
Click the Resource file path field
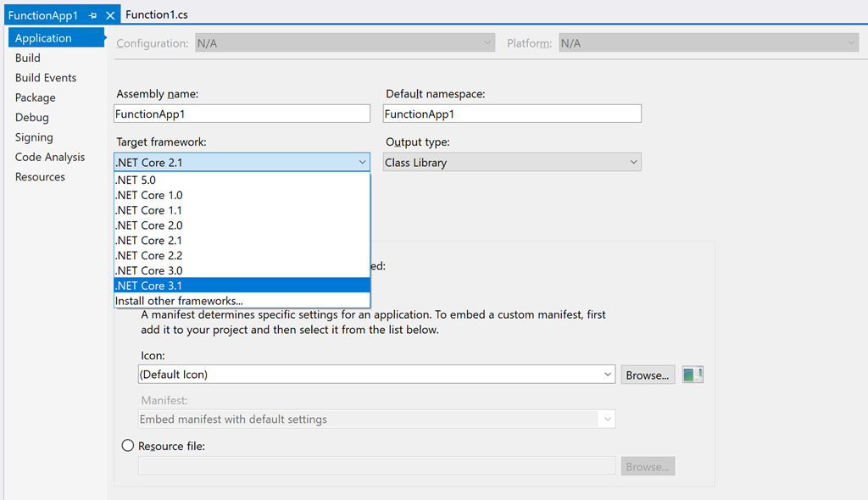tap(376, 465)
